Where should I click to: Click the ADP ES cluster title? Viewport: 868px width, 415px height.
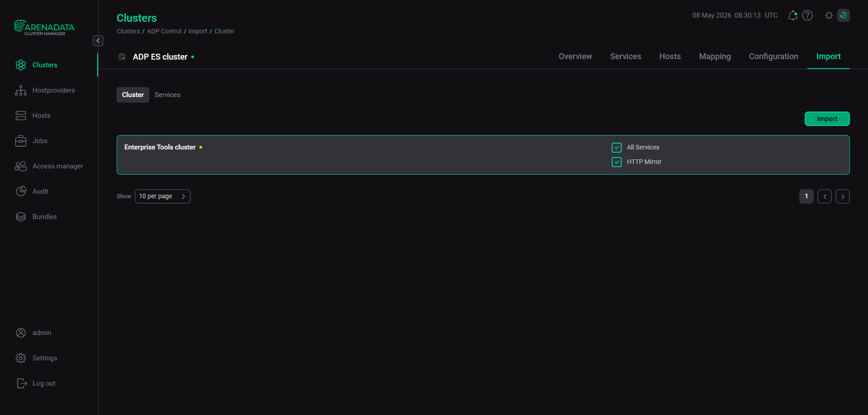(x=160, y=57)
